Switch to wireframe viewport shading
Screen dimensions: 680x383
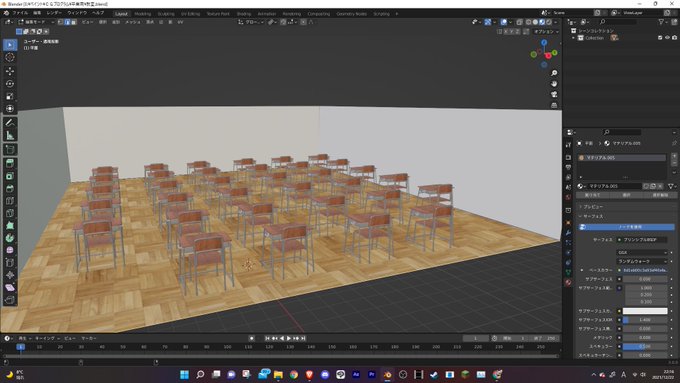click(x=529, y=22)
